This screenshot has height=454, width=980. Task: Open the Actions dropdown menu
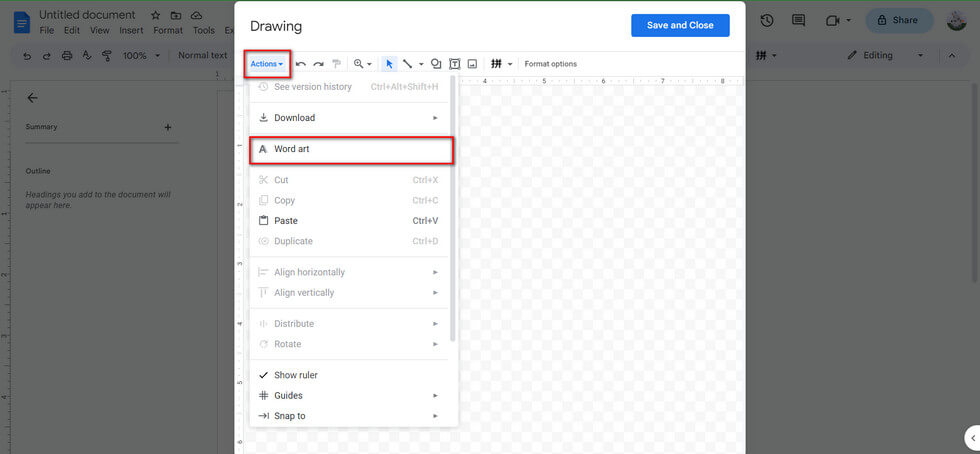[x=266, y=64]
